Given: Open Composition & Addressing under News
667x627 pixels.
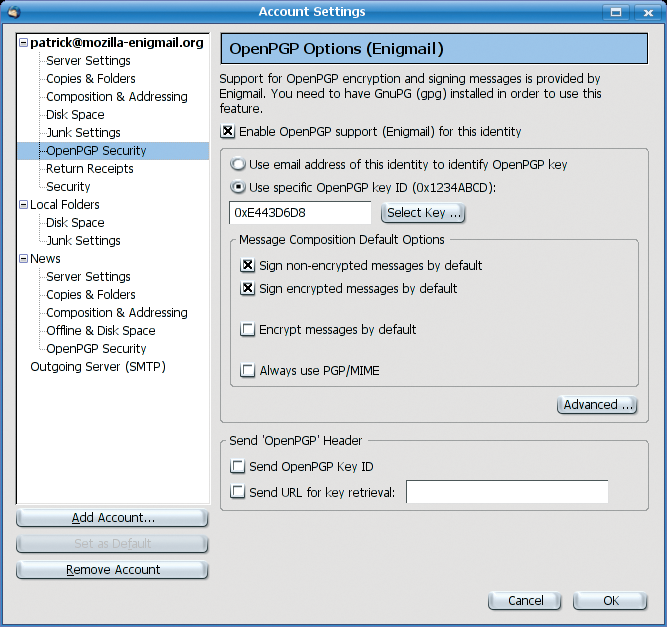Looking at the screenshot, I should click(x=117, y=313).
